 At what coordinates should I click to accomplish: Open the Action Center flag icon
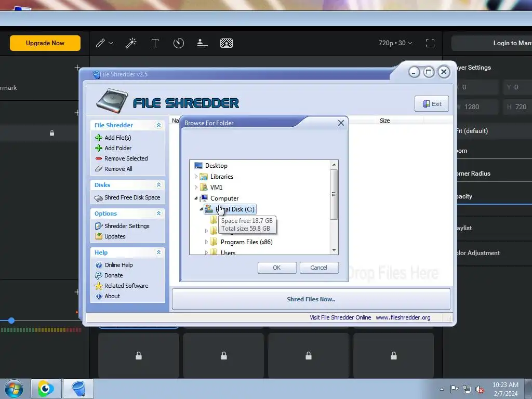click(454, 389)
